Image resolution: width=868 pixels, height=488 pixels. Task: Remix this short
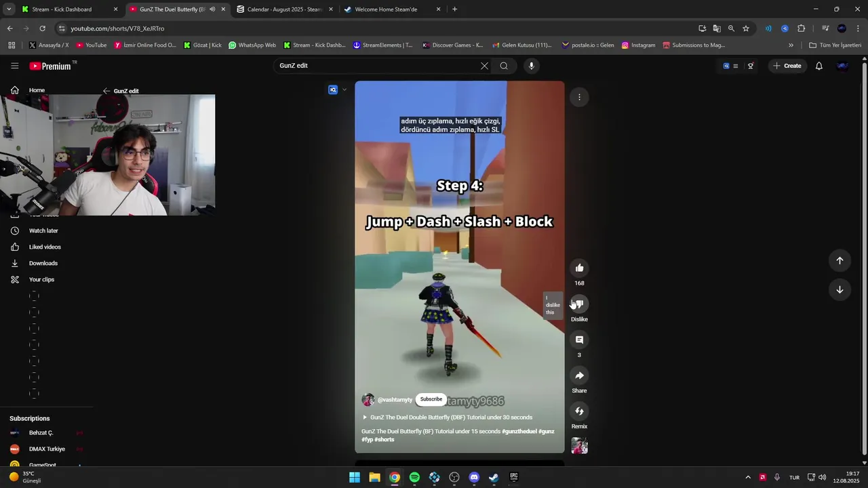(x=579, y=411)
